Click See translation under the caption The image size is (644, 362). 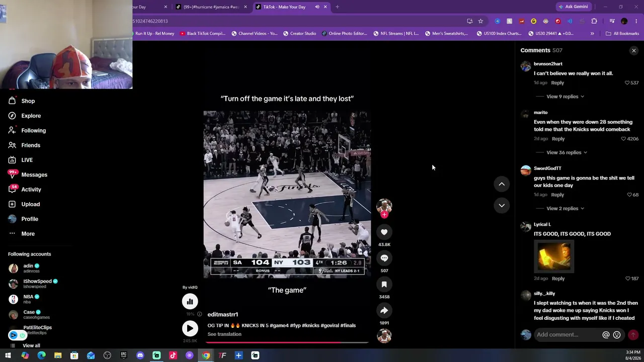pyautogui.click(x=224, y=334)
